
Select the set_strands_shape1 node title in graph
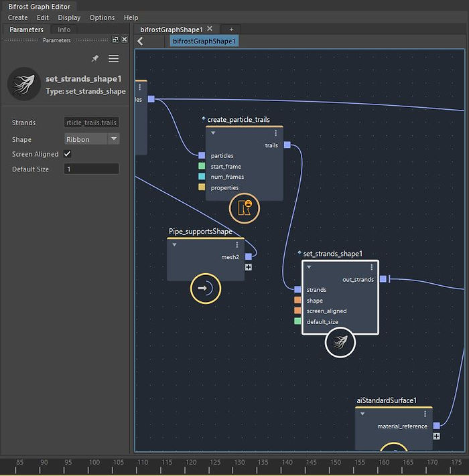point(332,254)
